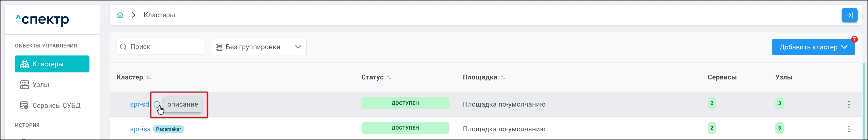Go to Кластеры in the sidebar
The image size is (868, 140).
pyautogui.click(x=52, y=64)
